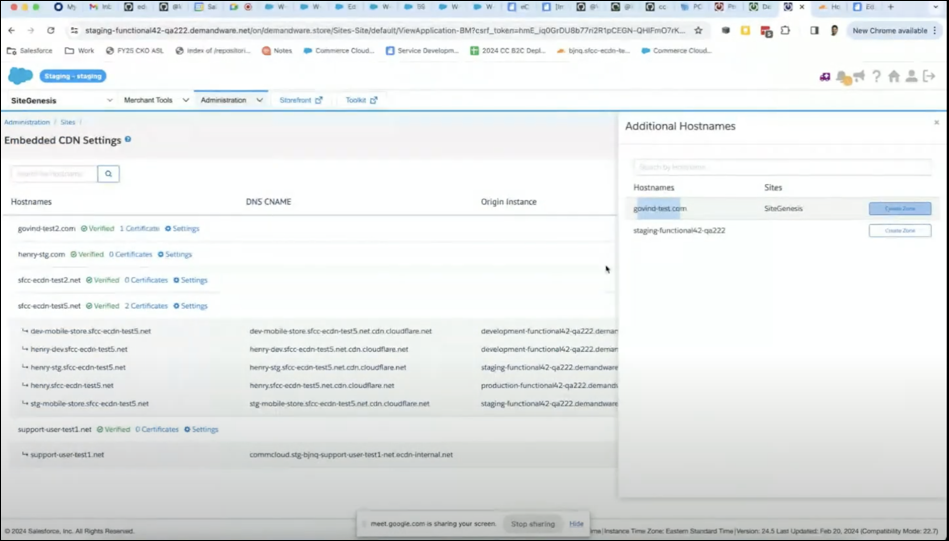Focus the Search by hostname field in panel
Screen dimensions: 949x541
point(782,167)
